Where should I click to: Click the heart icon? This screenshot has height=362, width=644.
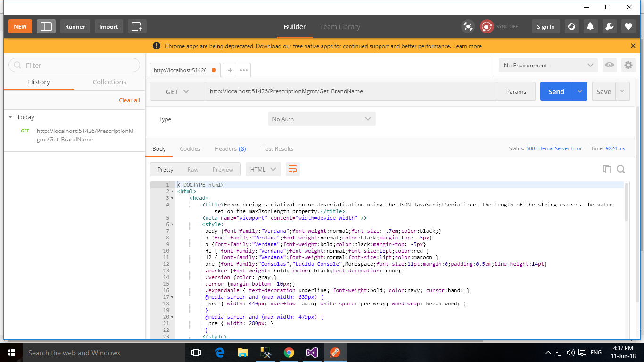click(x=628, y=26)
